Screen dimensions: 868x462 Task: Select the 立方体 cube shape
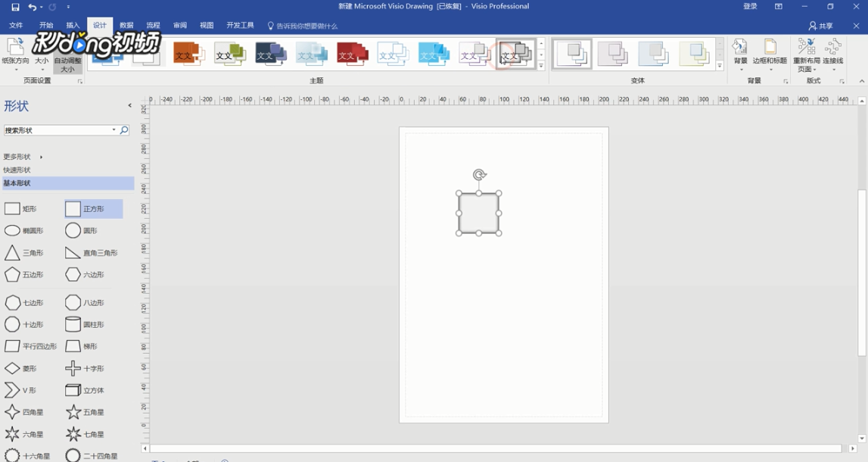pyautogui.click(x=85, y=391)
